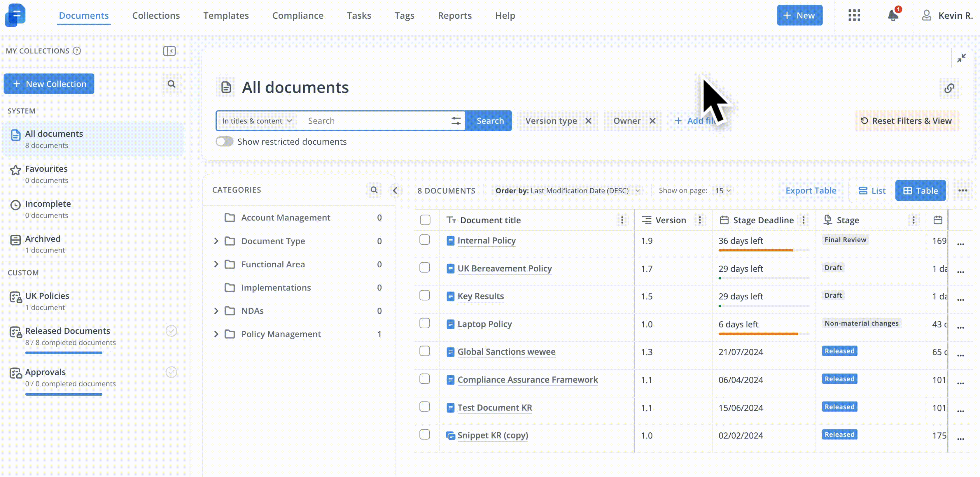Copy link to All documents view
The height and width of the screenshot is (477, 980).
(x=949, y=88)
